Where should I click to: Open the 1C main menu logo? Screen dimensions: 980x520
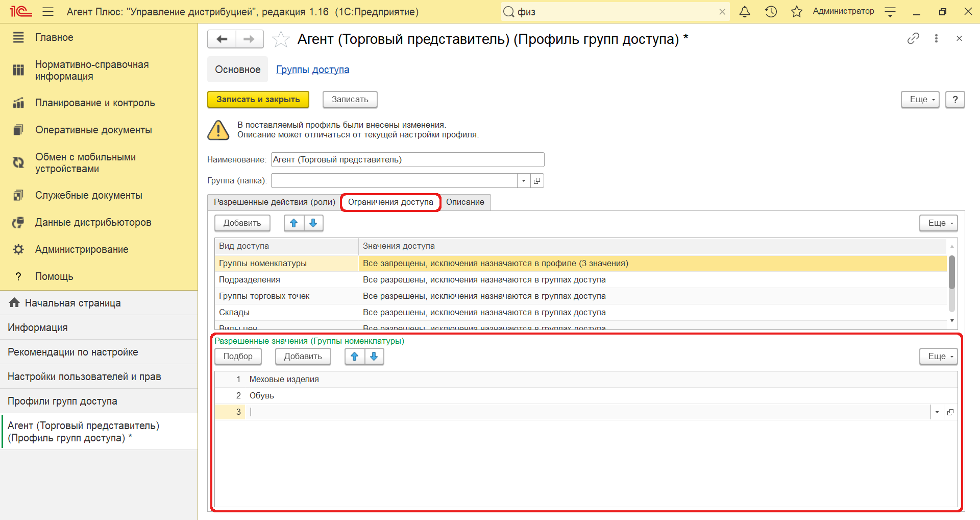point(21,11)
